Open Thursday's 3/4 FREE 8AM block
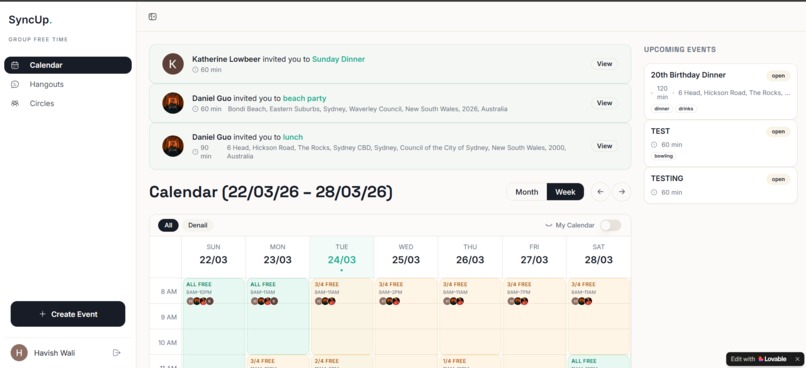The height and width of the screenshot is (368, 806). (470, 316)
